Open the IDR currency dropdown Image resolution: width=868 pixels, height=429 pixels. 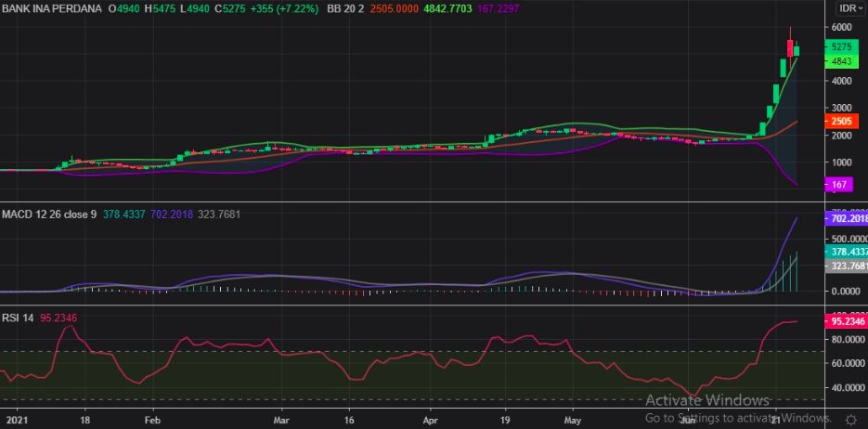(852, 8)
